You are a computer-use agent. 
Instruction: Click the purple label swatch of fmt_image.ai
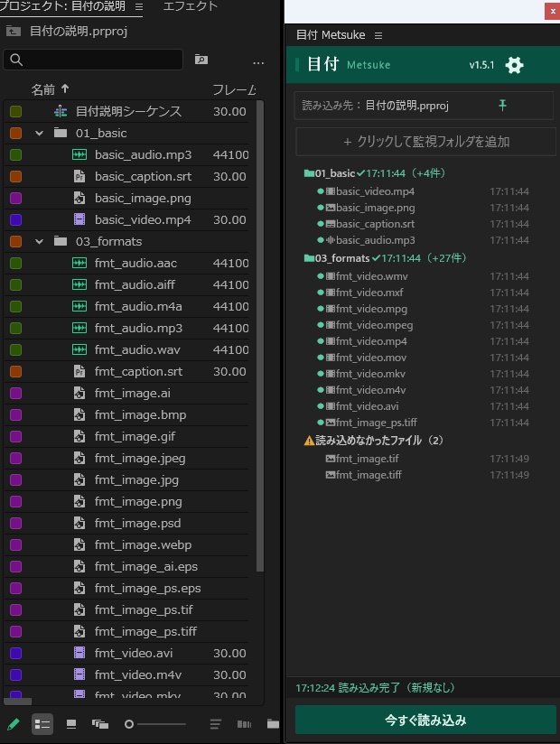point(15,393)
